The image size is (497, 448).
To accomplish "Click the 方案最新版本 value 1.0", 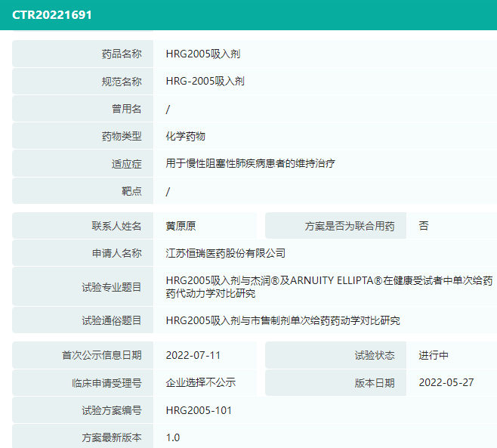I will 173,437.
